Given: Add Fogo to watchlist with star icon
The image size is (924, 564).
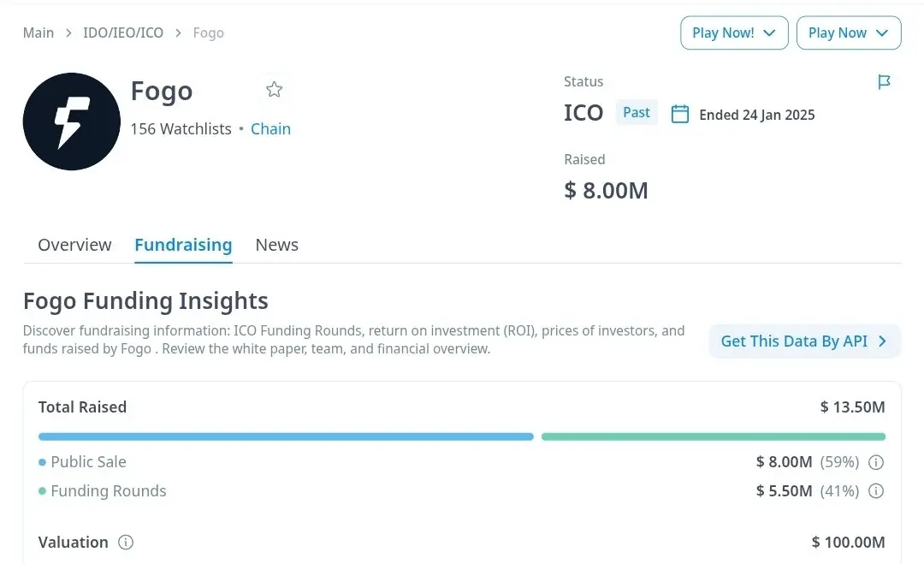Looking at the screenshot, I should tap(274, 90).
